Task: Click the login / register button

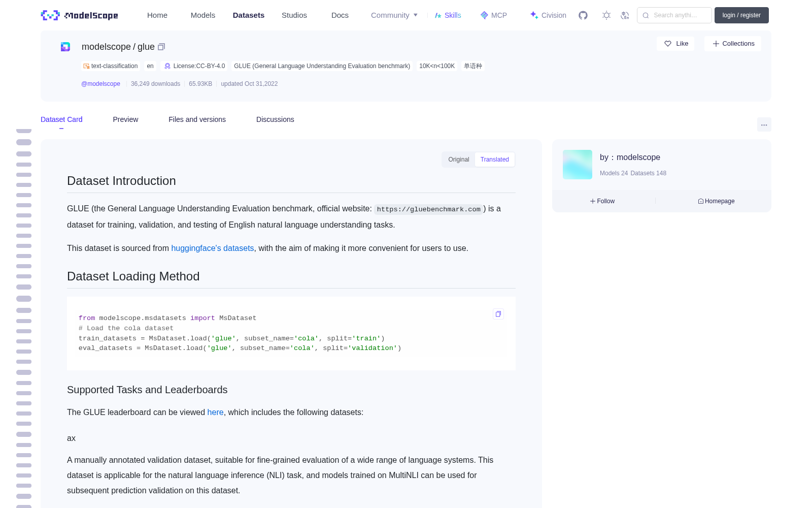Action: 741,15
